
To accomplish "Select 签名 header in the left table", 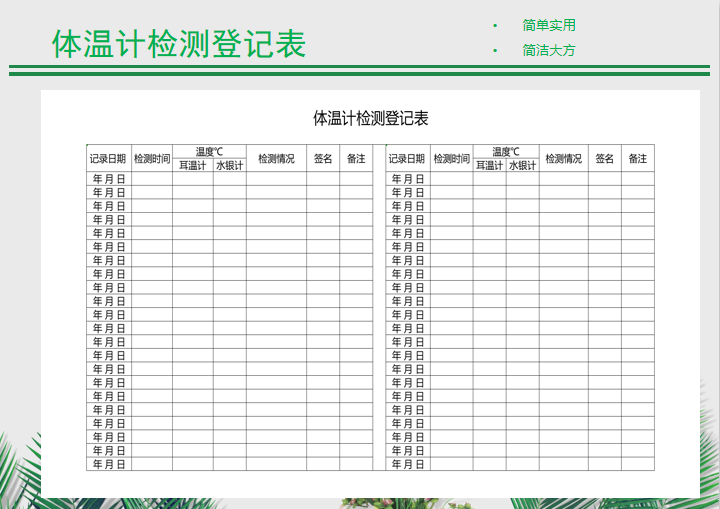I will 323,158.
